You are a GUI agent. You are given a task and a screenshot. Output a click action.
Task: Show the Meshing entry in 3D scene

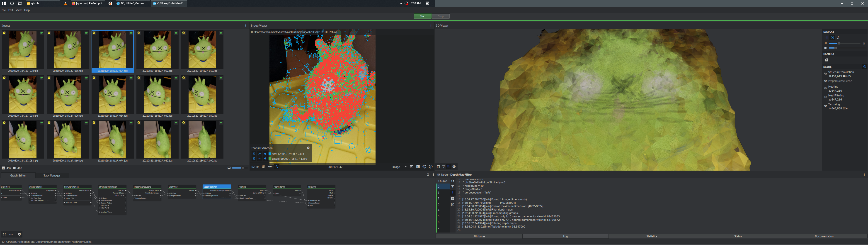(826, 88)
